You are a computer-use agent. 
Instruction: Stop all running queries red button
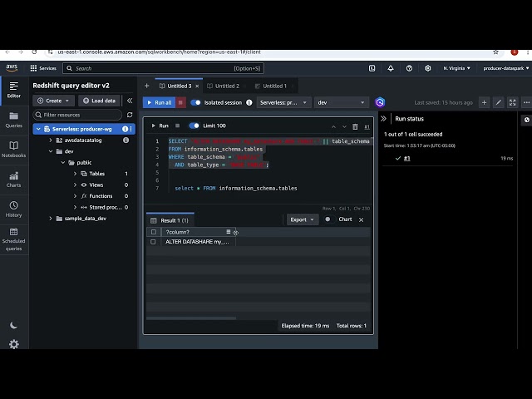180,102
